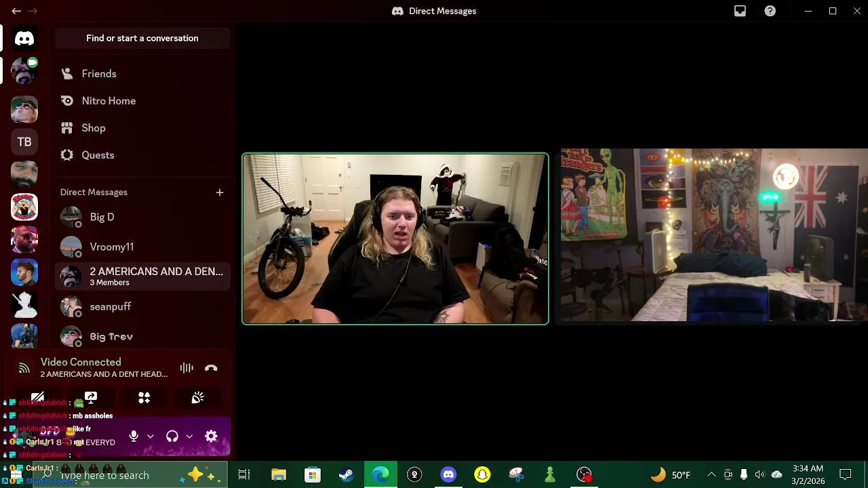Open volume control in system tray
The width and height of the screenshot is (868, 488).
click(759, 475)
